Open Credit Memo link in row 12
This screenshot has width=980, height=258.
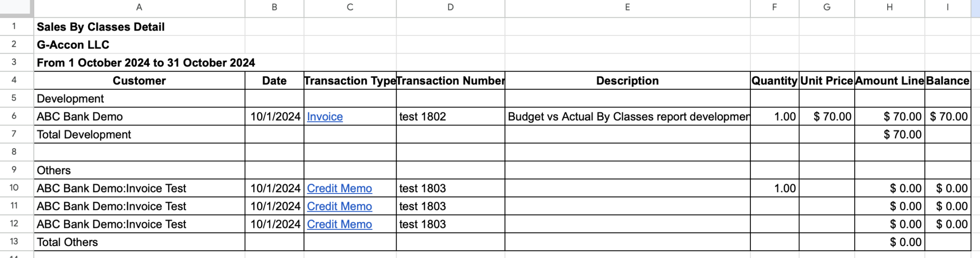339,224
